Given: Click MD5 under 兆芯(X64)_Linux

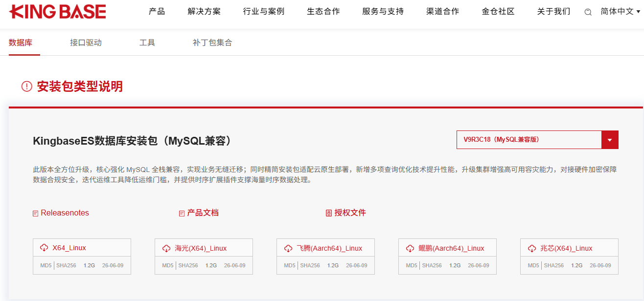Looking at the screenshot, I should pos(533,265).
